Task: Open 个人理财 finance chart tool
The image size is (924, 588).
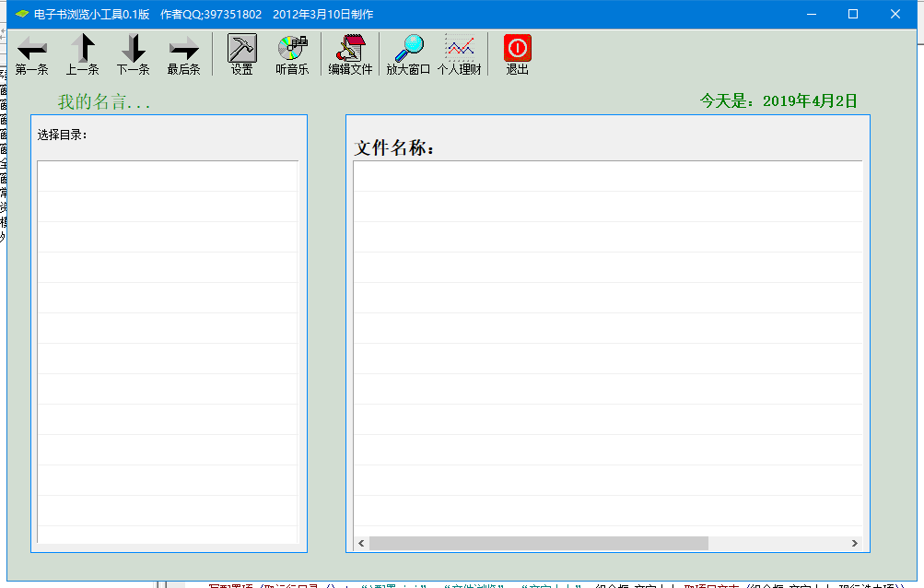Action: (459, 54)
